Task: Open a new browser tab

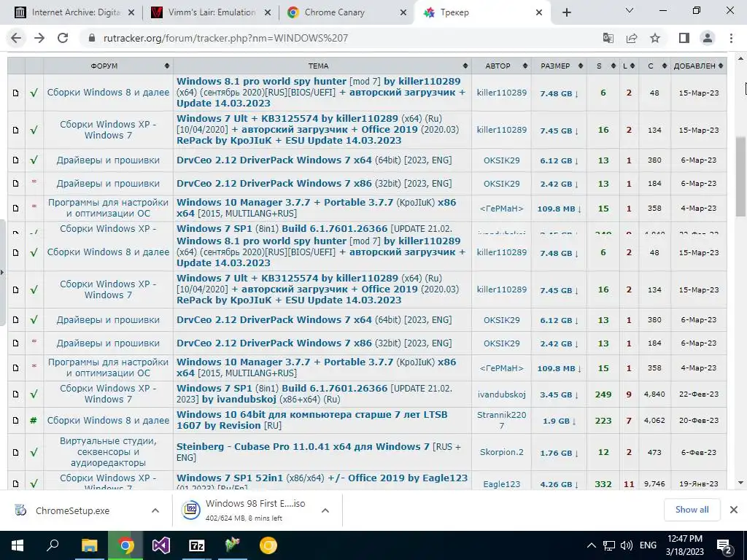Action: point(566,13)
